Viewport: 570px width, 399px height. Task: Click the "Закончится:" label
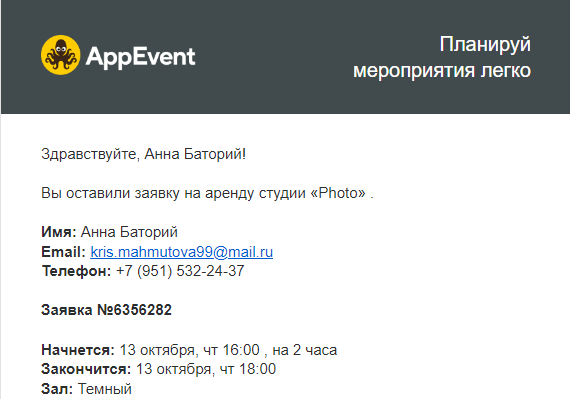[86, 369]
